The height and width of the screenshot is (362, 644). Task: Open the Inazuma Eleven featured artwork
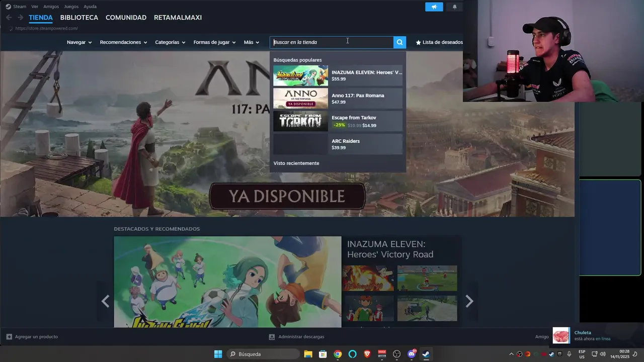[227, 282]
